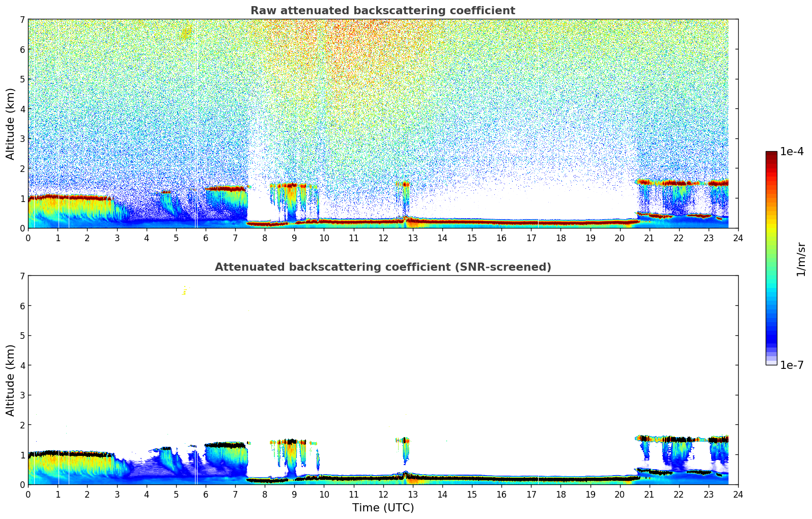Click the black cloud layer near 22 UTC in bottom plot
The width and height of the screenshot is (812, 519).
tap(679, 440)
